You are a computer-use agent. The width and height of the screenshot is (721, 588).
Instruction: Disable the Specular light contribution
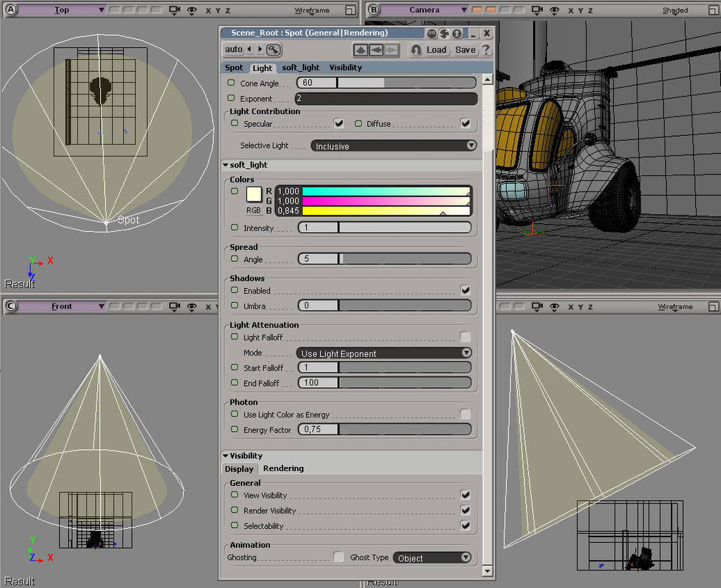[339, 123]
